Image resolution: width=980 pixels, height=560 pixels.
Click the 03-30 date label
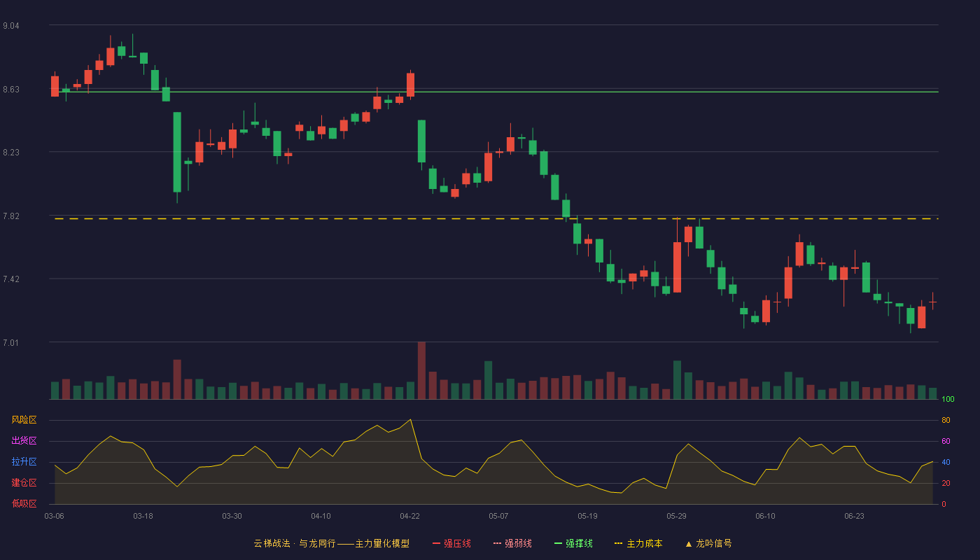pos(232,516)
